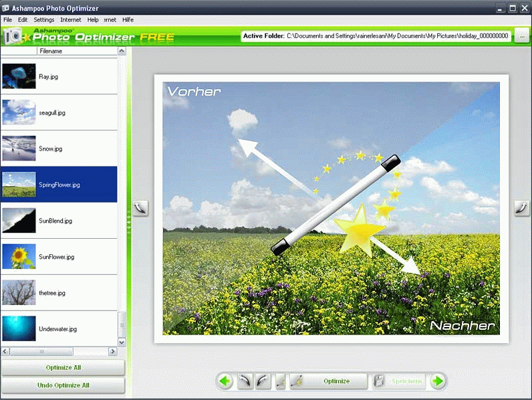Browse for active folder with ellipsis button

pyautogui.click(x=522, y=35)
